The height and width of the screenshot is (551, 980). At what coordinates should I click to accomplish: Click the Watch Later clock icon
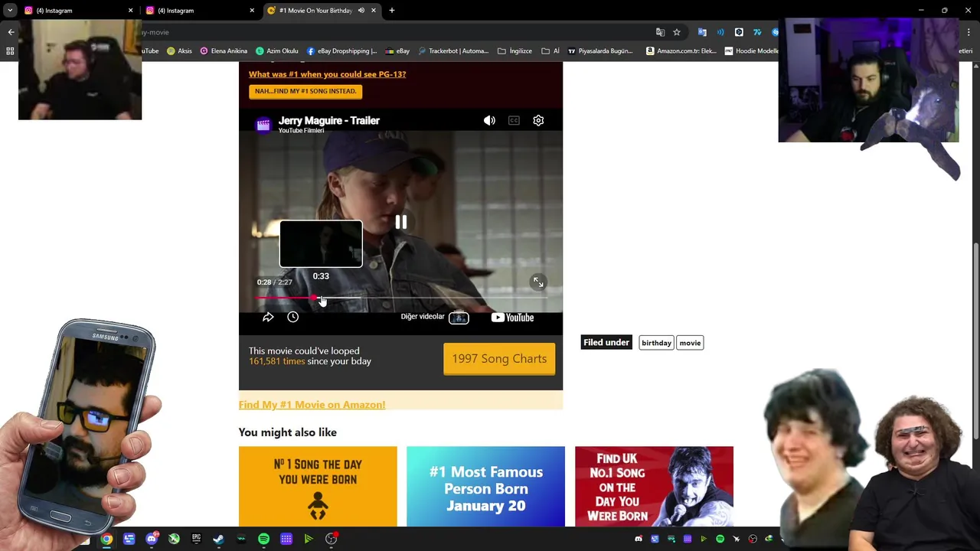pos(292,317)
